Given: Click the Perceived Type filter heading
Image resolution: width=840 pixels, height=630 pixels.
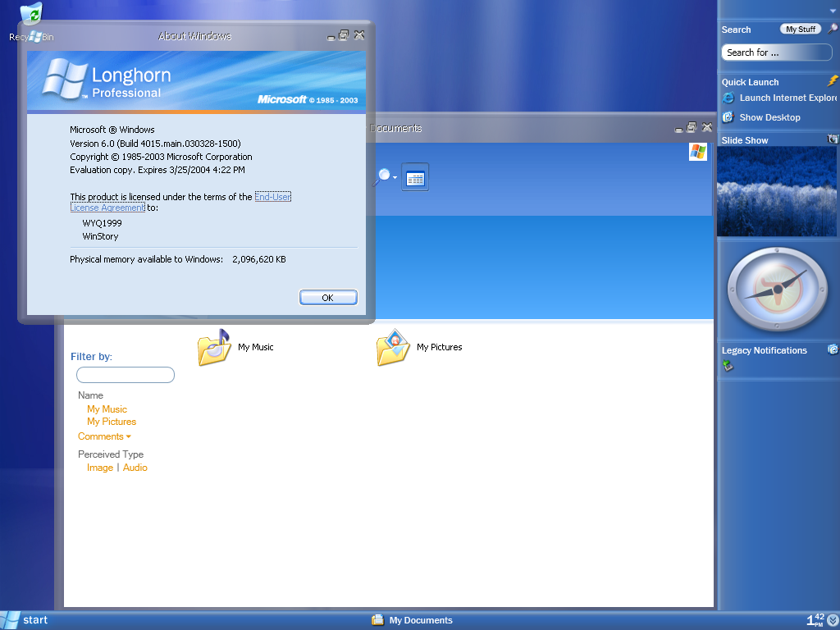Looking at the screenshot, I should (x=111, y=454).
